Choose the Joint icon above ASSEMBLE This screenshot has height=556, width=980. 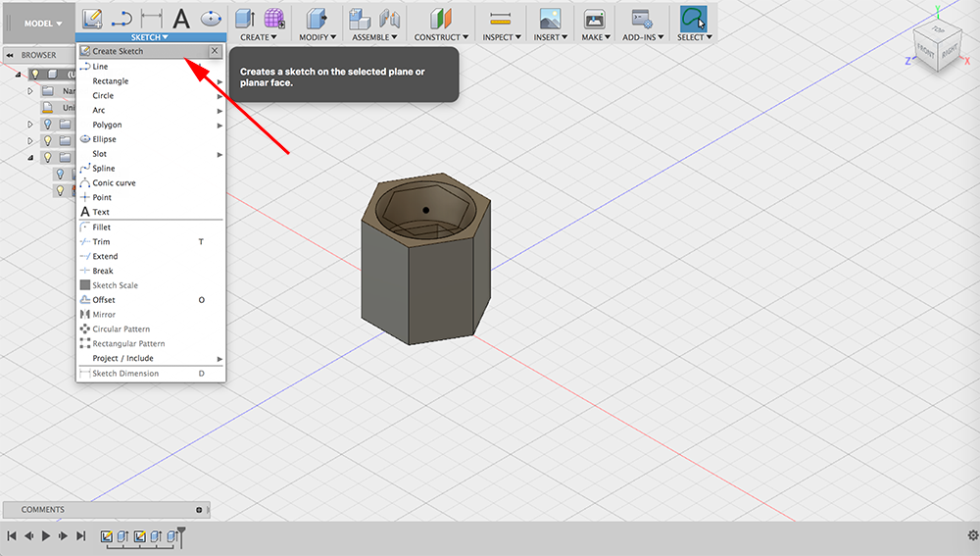(x=389, y=19)
